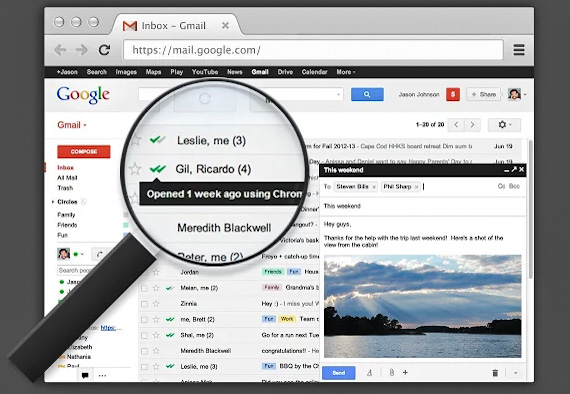This screenshot has height=394, width=570.
Task: Open the browser hamburger menu
Action: pos(519,50)
